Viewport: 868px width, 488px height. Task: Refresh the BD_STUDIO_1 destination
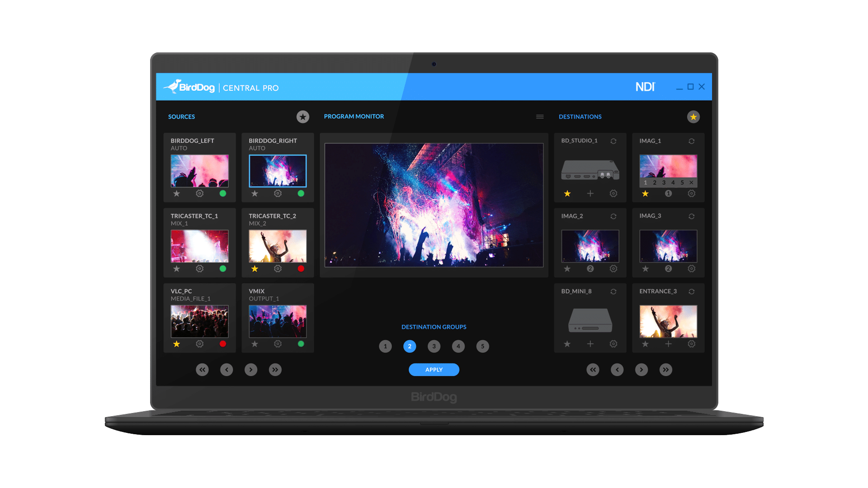(613, 141)
